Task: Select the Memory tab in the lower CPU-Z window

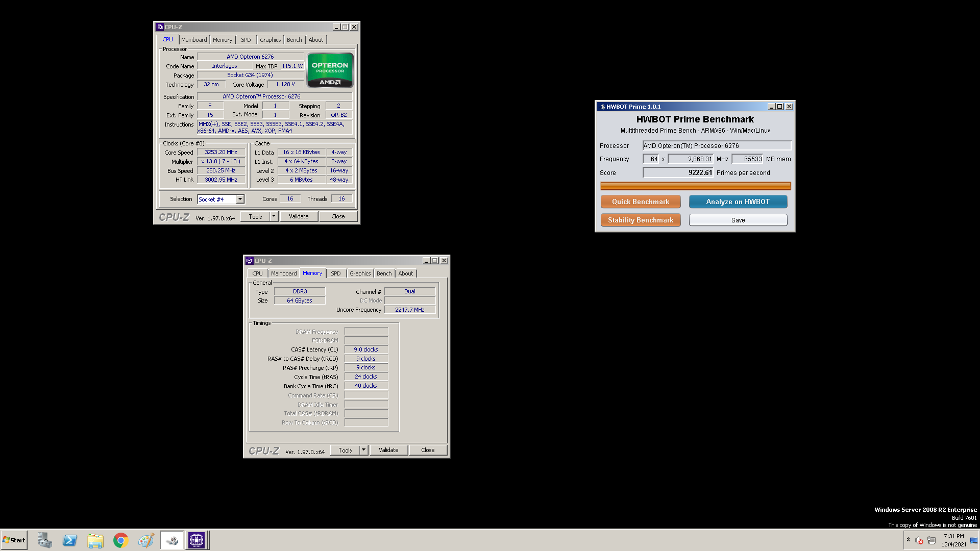Action: point(312,273)
